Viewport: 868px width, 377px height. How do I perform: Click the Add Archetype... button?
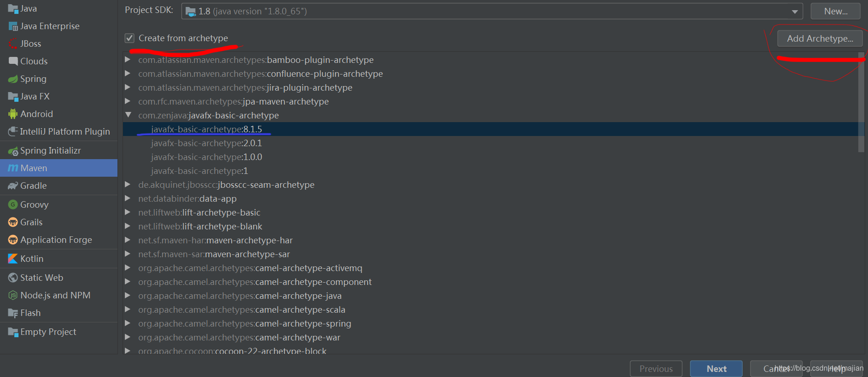(x=820, y=38)
